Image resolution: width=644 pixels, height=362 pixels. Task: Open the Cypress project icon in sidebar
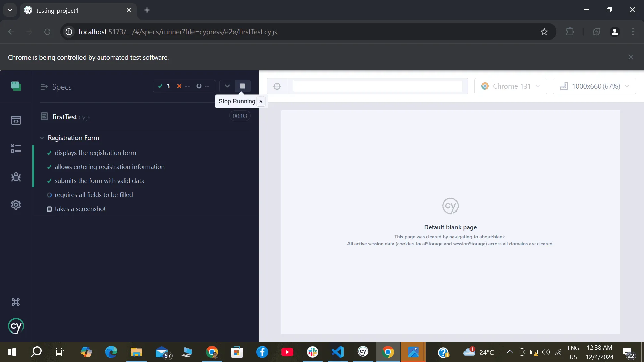point(16,86)
